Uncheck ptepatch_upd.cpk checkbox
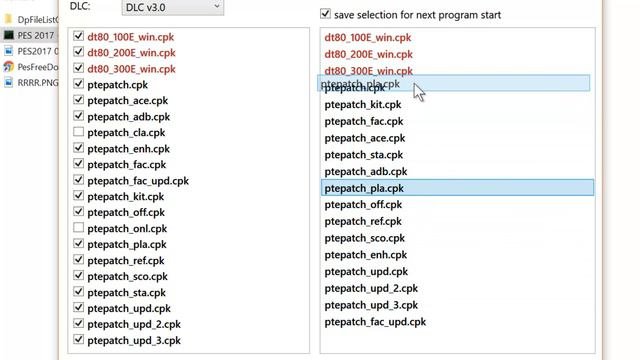Viewport: 640px width, 360px height. (x=78, y=307)
